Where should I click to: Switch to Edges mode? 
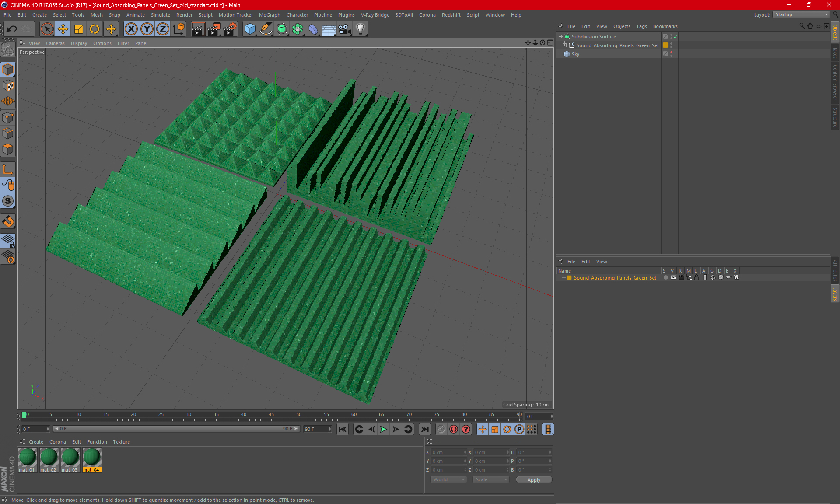tap(8, 133)
